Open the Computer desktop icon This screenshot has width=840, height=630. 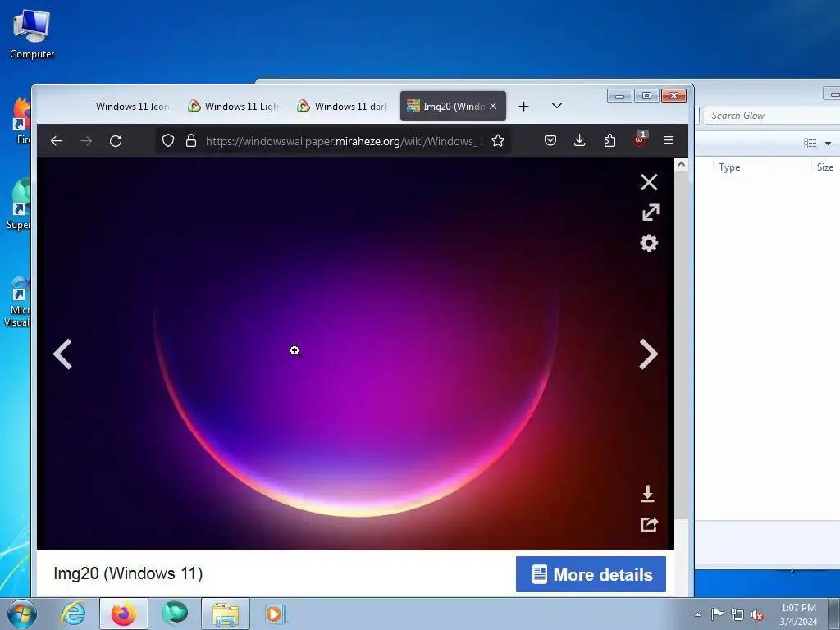point(32,34)
